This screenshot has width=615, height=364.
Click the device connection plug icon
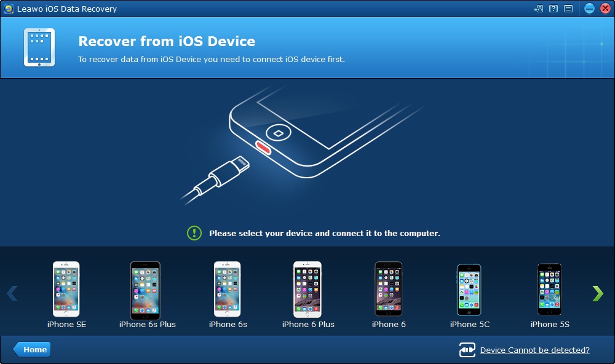click(467, 349)
